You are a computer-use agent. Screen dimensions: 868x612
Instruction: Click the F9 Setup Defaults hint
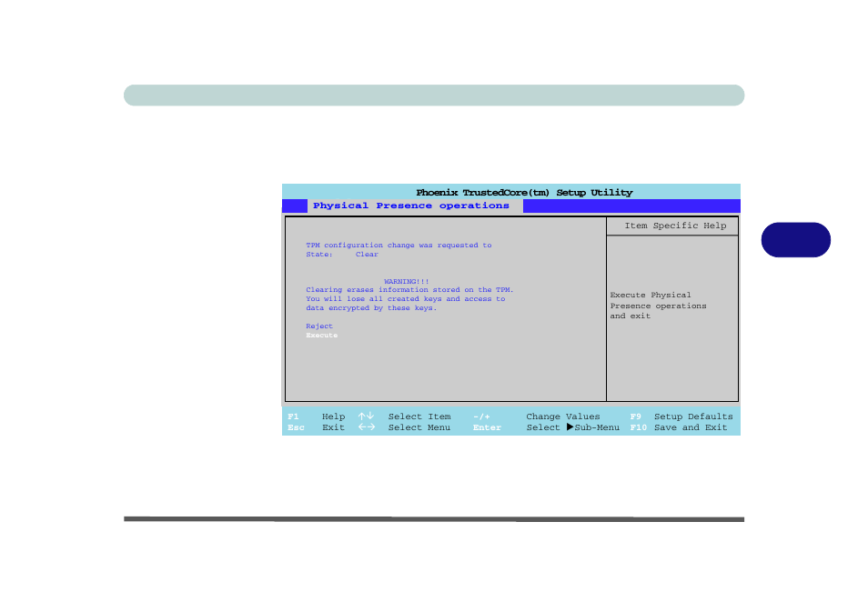681,416
